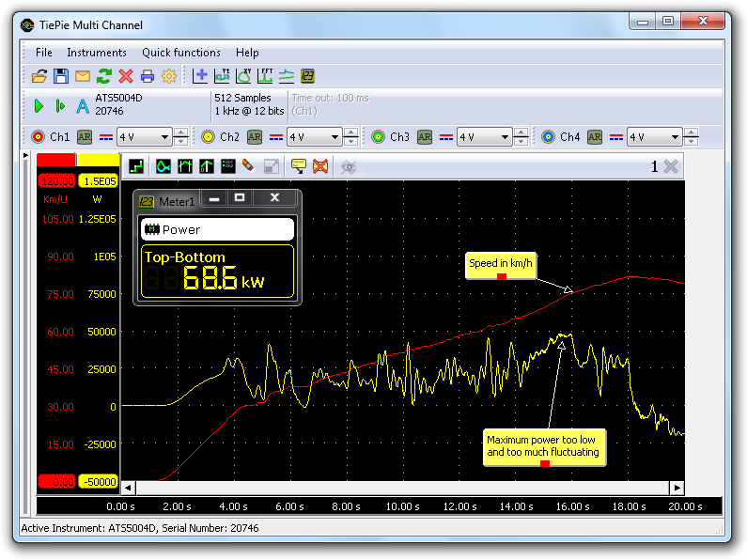This screenshot has height=560, width=747.
Task: Toggle Ch3 auto-ranging AR button
Action: [x=425, y=137]
